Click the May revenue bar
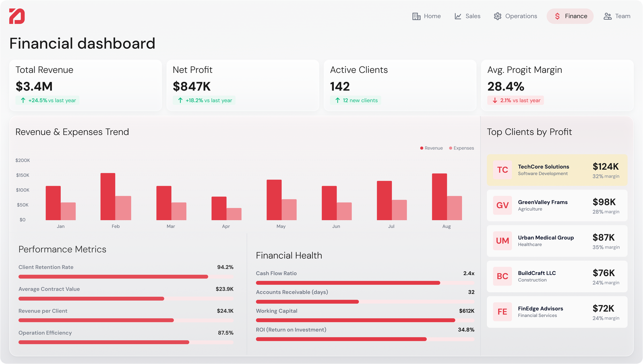This screenshot has height=364, width=643. (274, 200)
